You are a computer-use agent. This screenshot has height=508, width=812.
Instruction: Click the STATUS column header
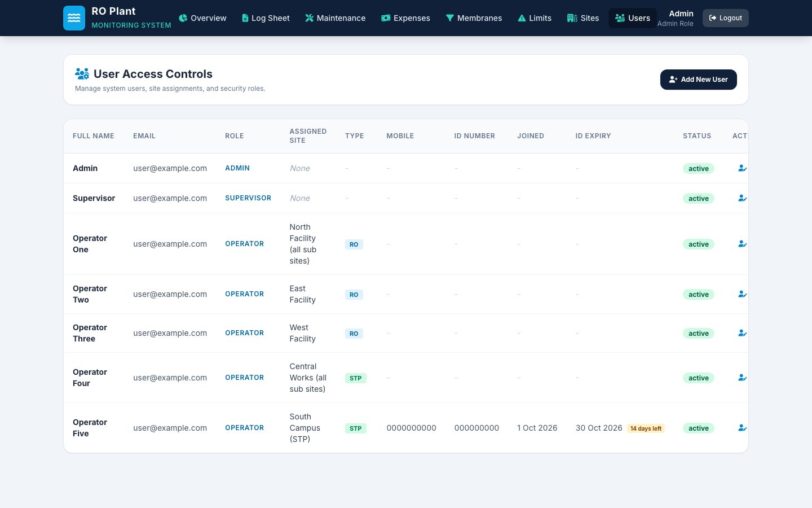pyautogui.click(x=697, y=136)
